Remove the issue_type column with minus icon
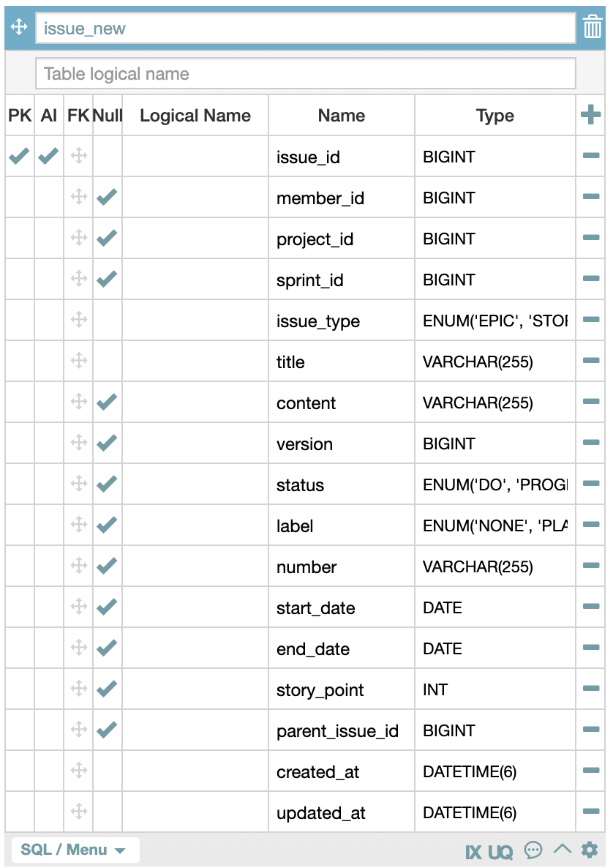613x868 pixels. [591, 319]
